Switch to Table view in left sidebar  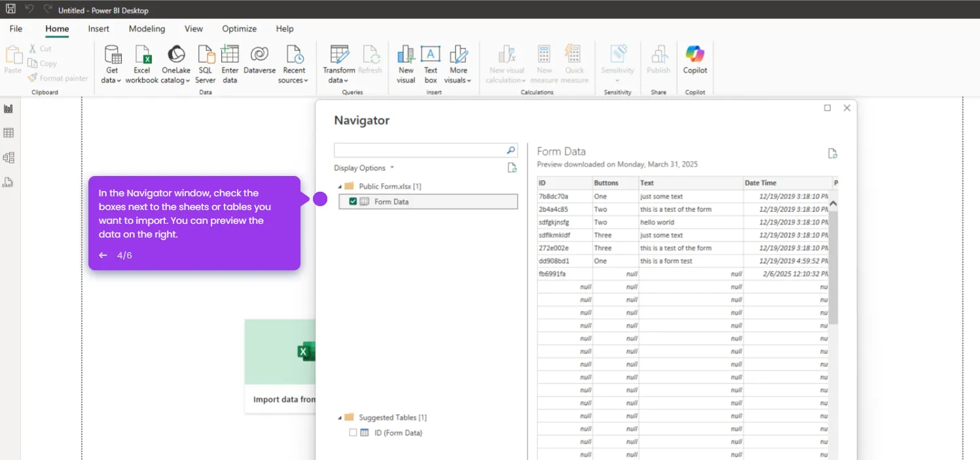[x=9, y=133]
